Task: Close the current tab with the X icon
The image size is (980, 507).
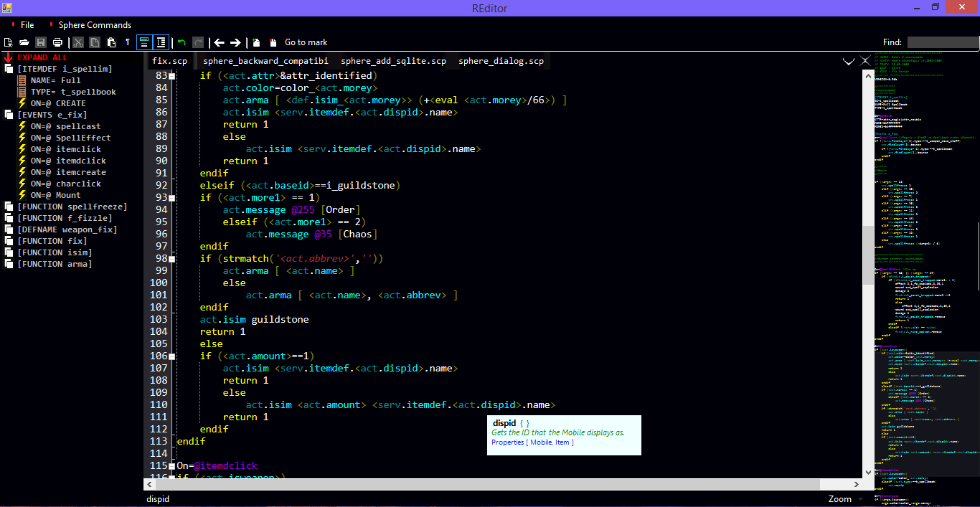Action: tap(865, 61)
